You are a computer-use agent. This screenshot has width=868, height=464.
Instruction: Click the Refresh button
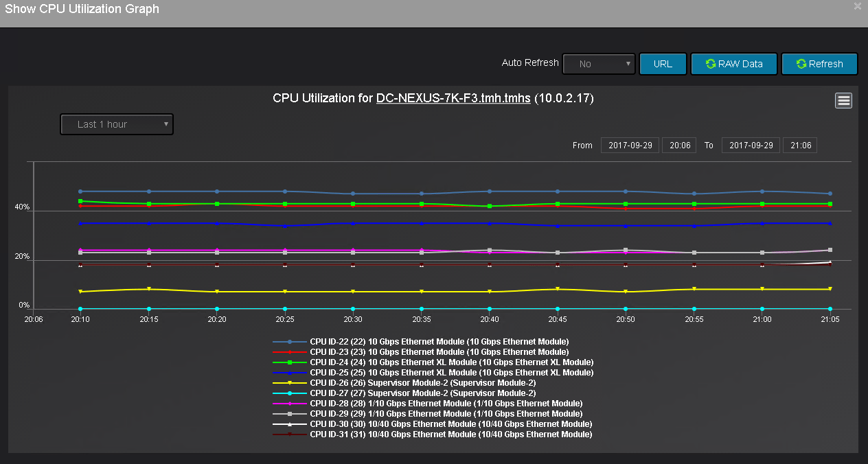(x=819, y=63)
